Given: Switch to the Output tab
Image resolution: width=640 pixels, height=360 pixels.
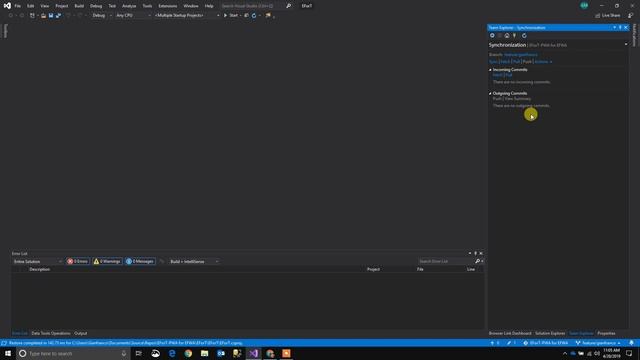Looking at the screenshot, I should click(80, 333).
